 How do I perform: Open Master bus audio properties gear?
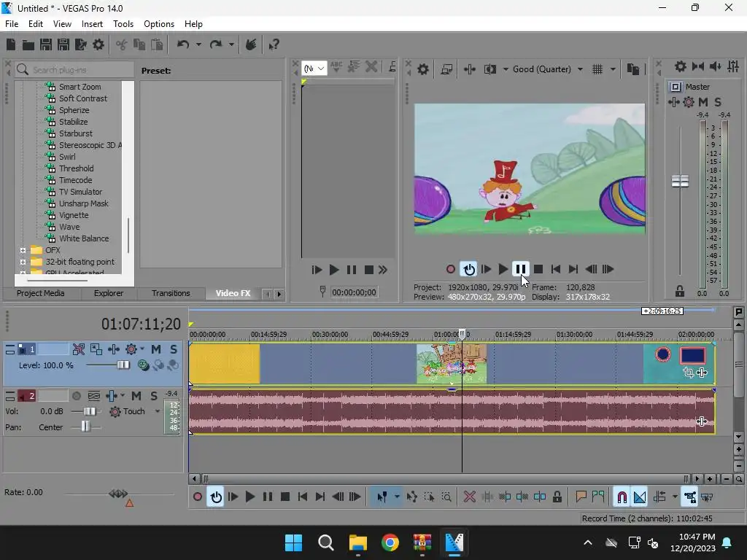pos(681,66)
